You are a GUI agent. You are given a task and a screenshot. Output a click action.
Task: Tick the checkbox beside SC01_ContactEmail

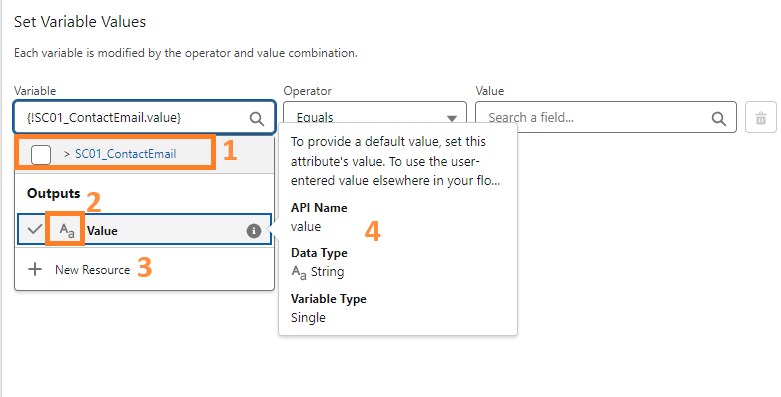coord(41,154)
